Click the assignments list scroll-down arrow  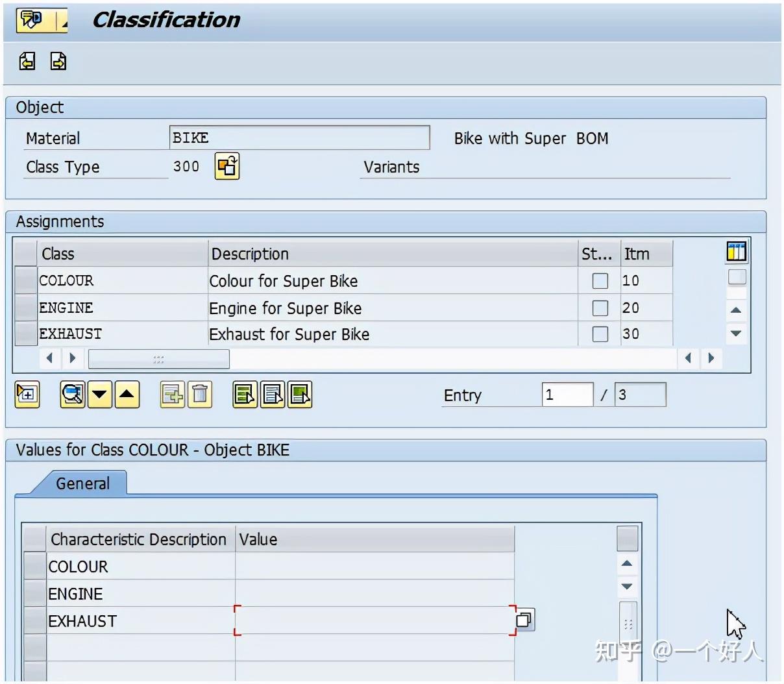point(736,334)
